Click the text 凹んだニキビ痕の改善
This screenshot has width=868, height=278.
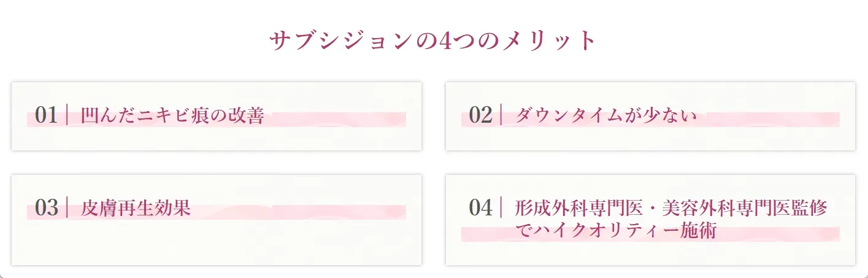click(x=172, y=115)
